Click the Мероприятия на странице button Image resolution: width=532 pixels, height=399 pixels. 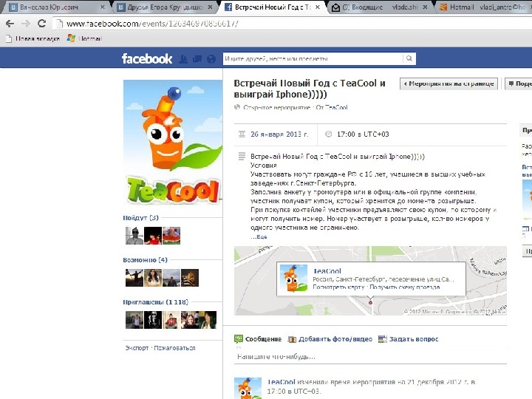(449, 83)
